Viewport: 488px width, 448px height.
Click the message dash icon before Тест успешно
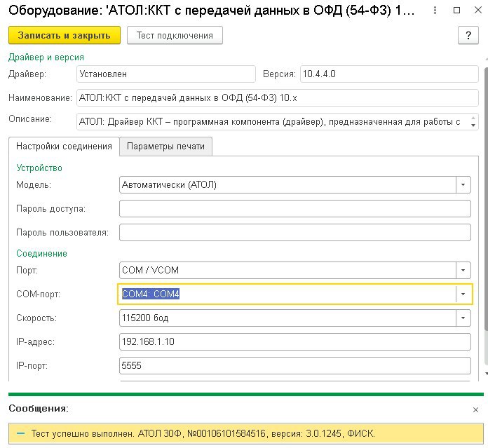20,433
